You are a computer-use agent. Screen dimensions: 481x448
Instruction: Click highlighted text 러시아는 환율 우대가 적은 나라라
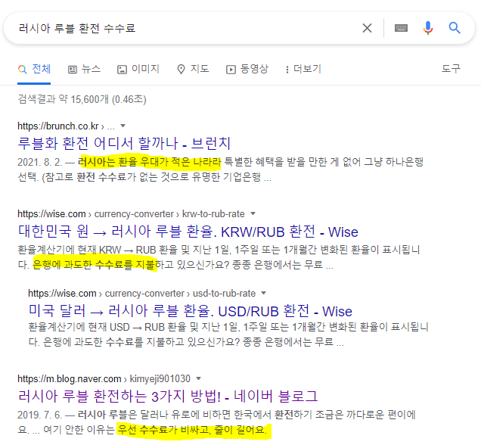[x=150, y=162]
